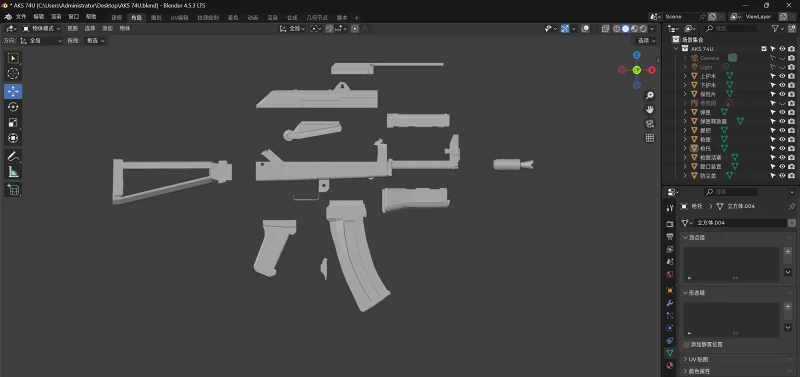The height and width of the screenshot is (377, 800).
Task: Open the World properties tab
Action: click(x=670, y=274)
